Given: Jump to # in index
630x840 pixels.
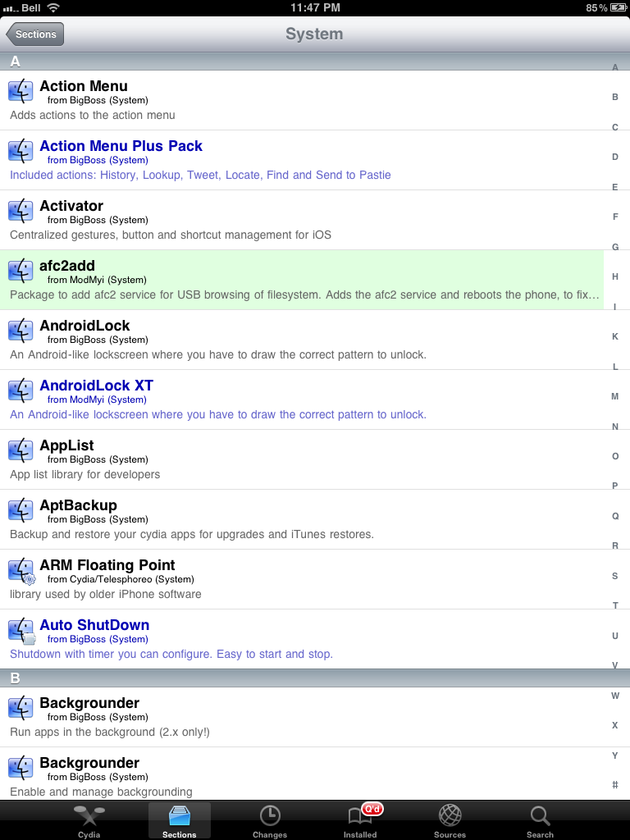Looking at the screenshot, I should [x=615, y=785].
